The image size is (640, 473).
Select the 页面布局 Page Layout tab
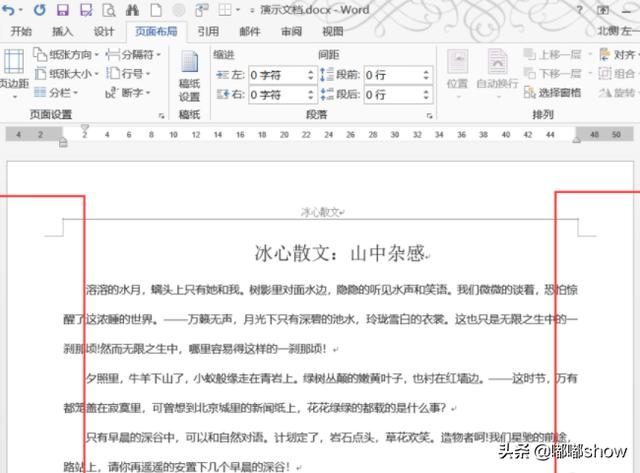[156, 31]
